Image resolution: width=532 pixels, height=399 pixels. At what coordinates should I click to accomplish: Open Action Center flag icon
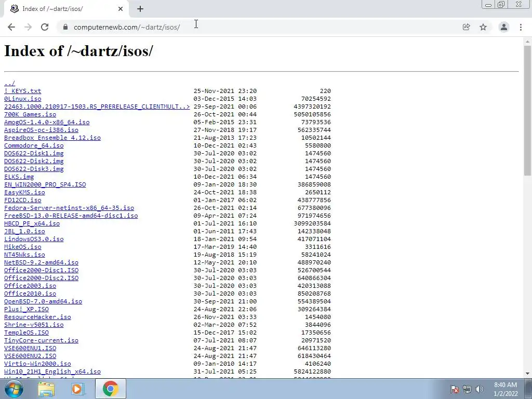(x=455, y=389)
